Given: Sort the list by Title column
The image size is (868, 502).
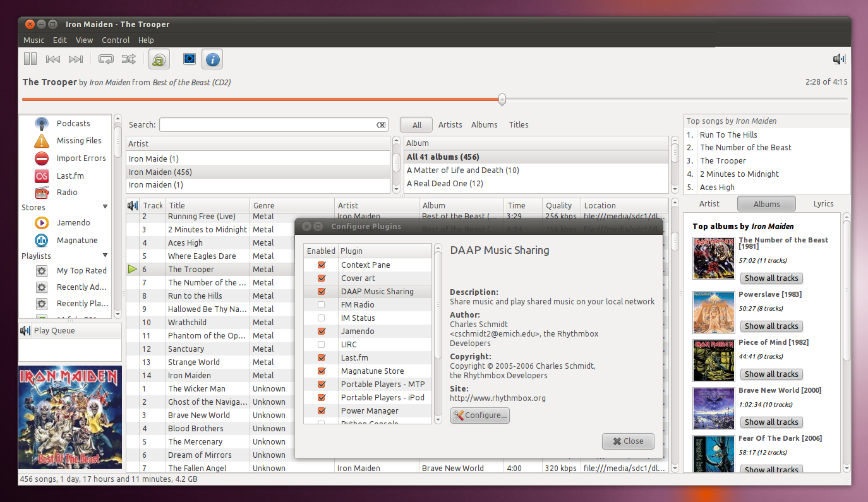Looking at the screenshot, I should coord(208,205).
